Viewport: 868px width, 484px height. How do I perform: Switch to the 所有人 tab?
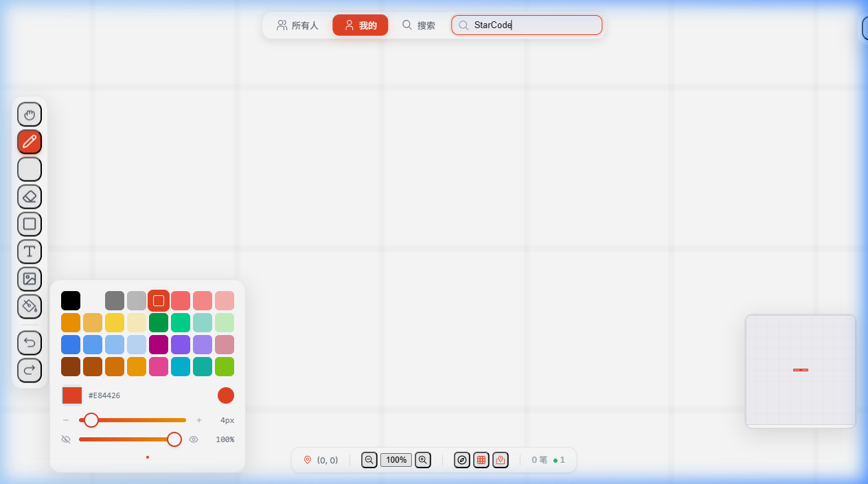point(297,25)
